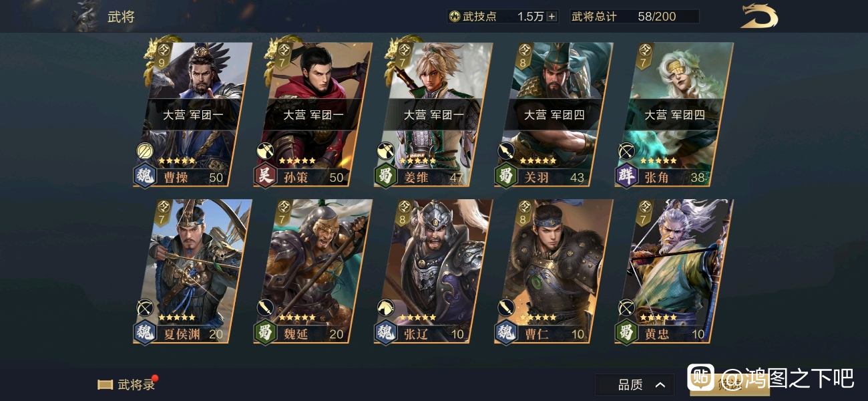The width and height of the screenshot is (868, 401).
Task: Click the 吴 faction badge on 孙策
Action: click(x=265, y=176)
